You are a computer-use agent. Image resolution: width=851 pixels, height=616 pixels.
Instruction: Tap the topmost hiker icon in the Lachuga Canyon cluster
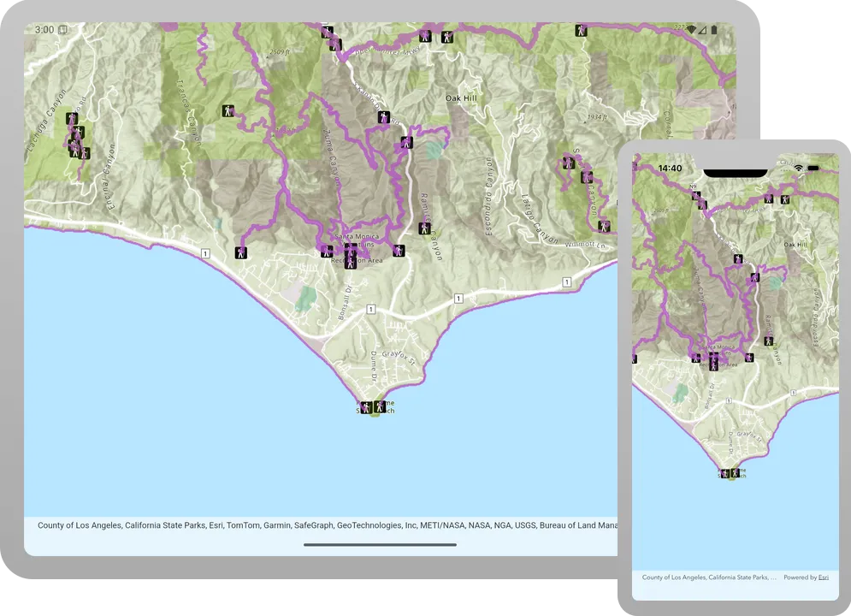72,118
